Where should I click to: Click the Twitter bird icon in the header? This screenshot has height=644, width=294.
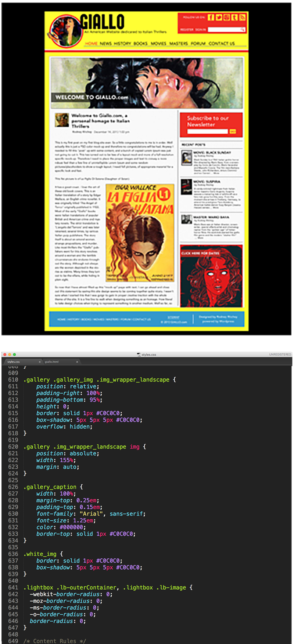tap(219, 17)
